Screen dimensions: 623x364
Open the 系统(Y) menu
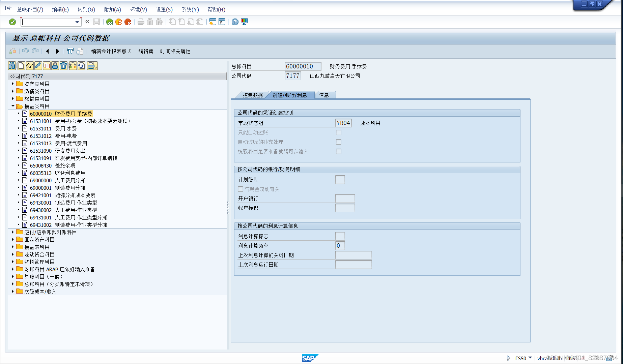click(190, 9)
